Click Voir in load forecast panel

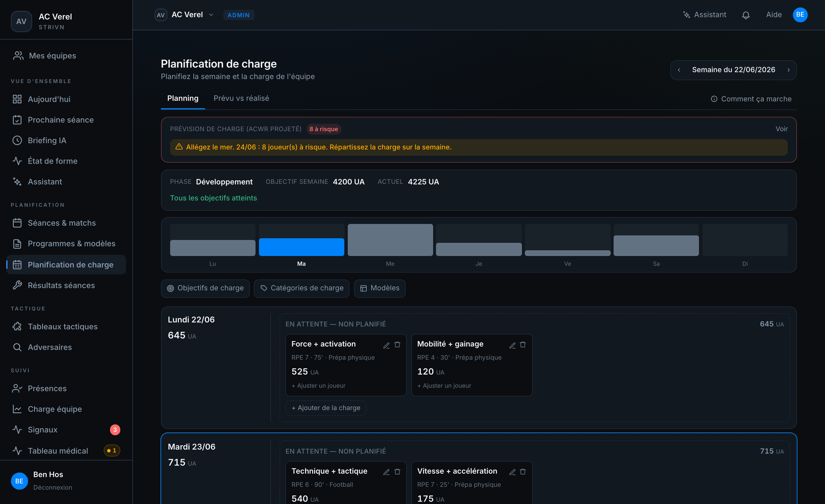(781, 129)
